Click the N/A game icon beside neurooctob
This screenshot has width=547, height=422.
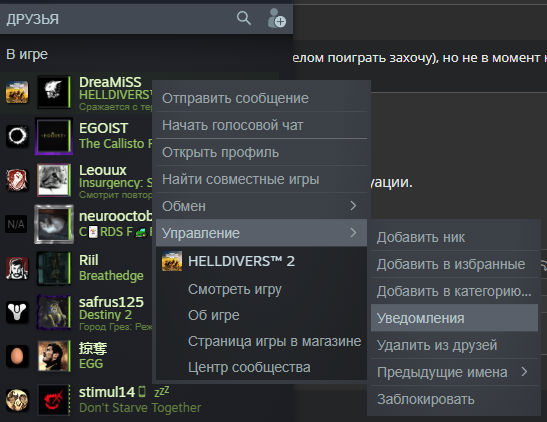(16, 224)
